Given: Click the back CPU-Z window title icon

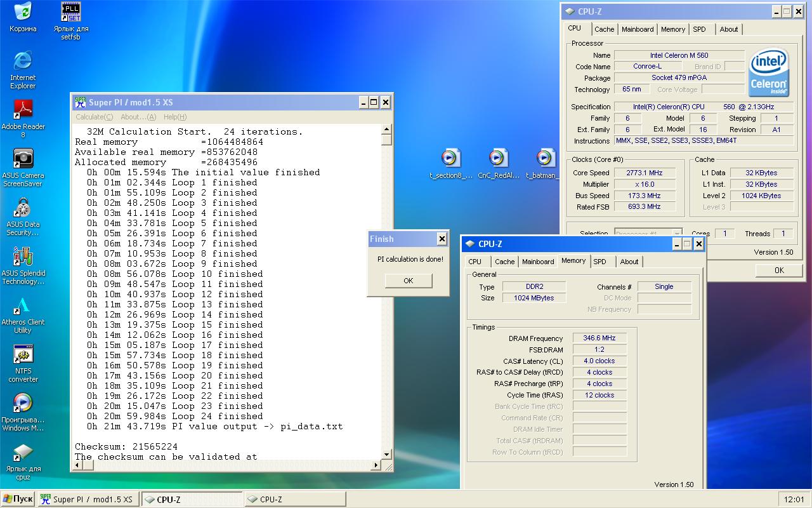Looking at the screenshot, I should [570, 11].
